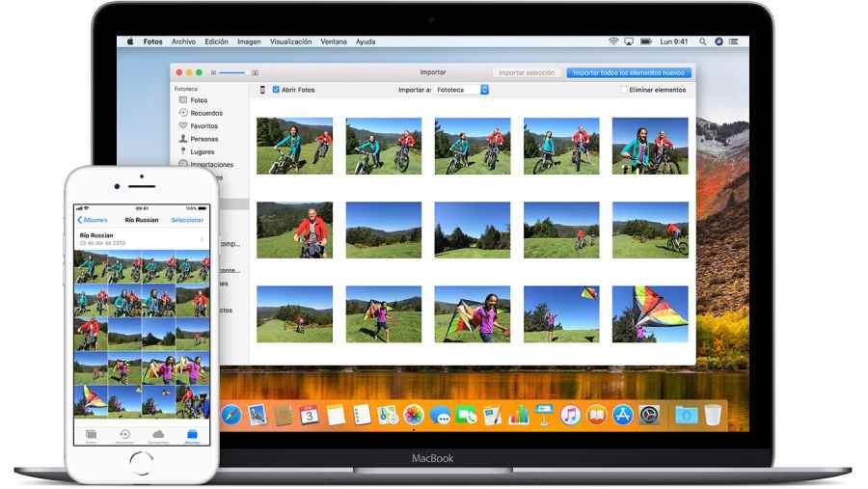This screenshot has width=868, height=489.
Task: Open the Contacts book icon in Dock
Action: [x=284, y=415]
